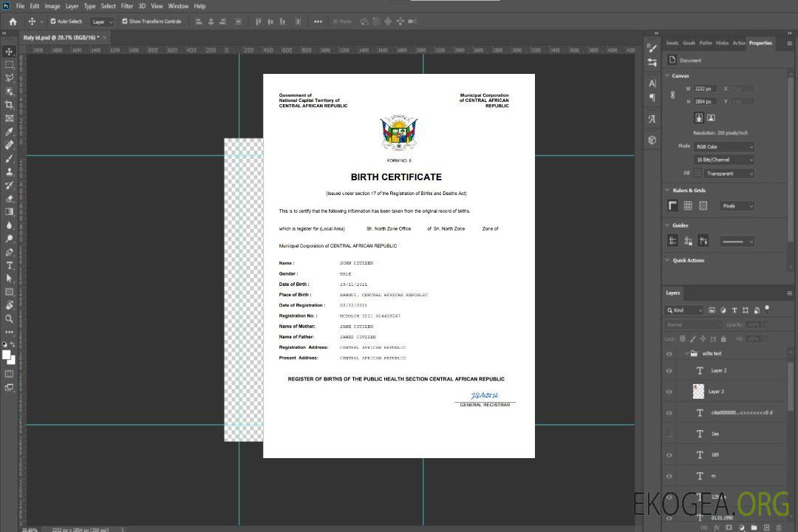Open the Paragraph panel icon
Image resolution: width=798 pixels, height=532 pixels.
coord(652,98)
